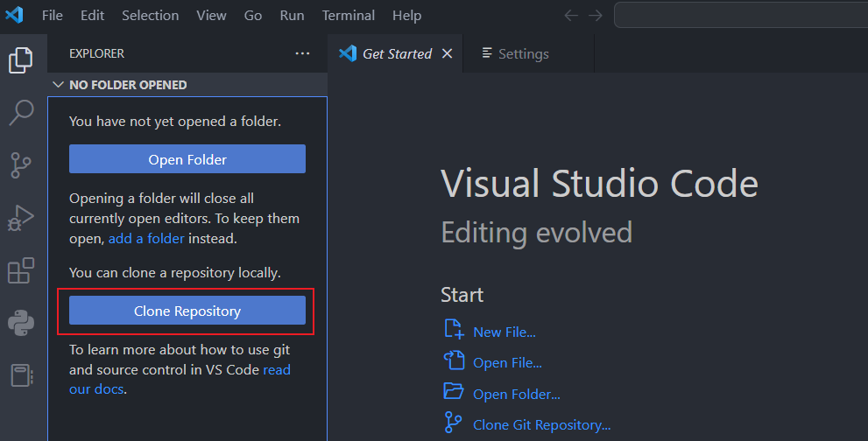Click the command center search box
This screenshot has height=441, width=868.
click(x=741, y=16)
